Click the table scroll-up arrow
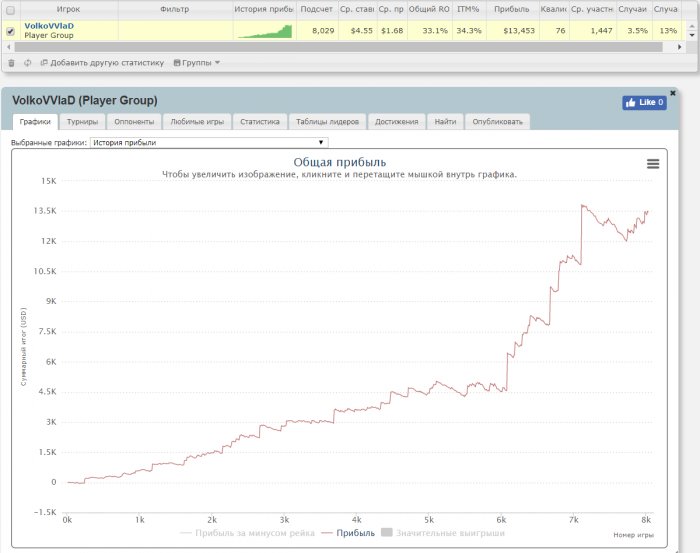This screenshot has height=553, width=700. coord(692,26)
